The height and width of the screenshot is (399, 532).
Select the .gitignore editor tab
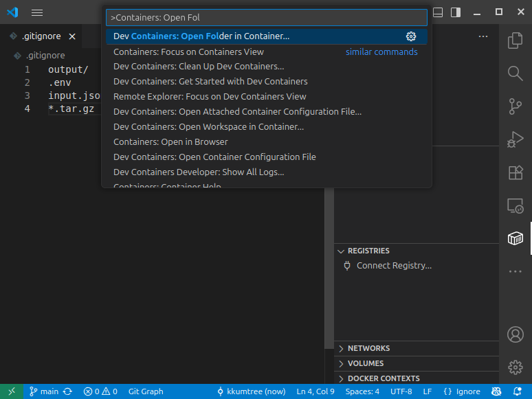tap(41, 36)
